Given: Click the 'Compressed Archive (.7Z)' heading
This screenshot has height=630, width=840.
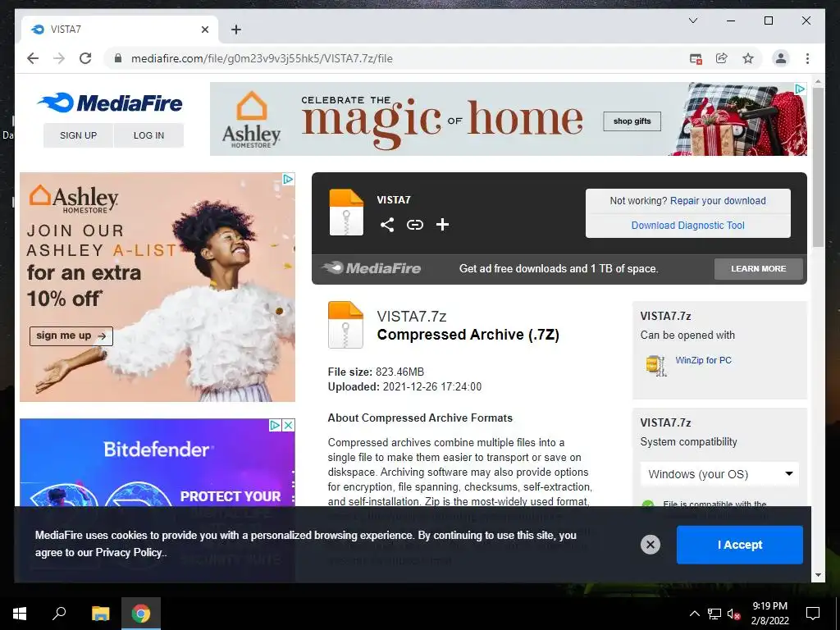Looking at the screenshot, I should pos(468,335).
